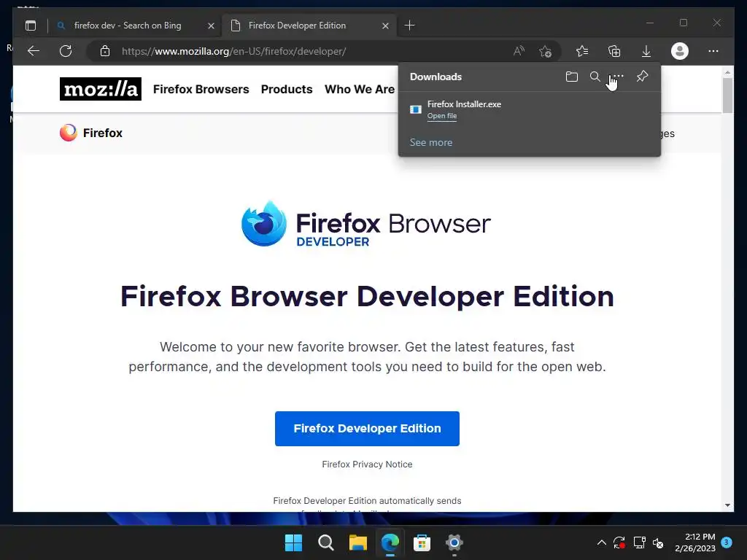Click the Firefox Installer.exe file icon

(x=415, y=109)
